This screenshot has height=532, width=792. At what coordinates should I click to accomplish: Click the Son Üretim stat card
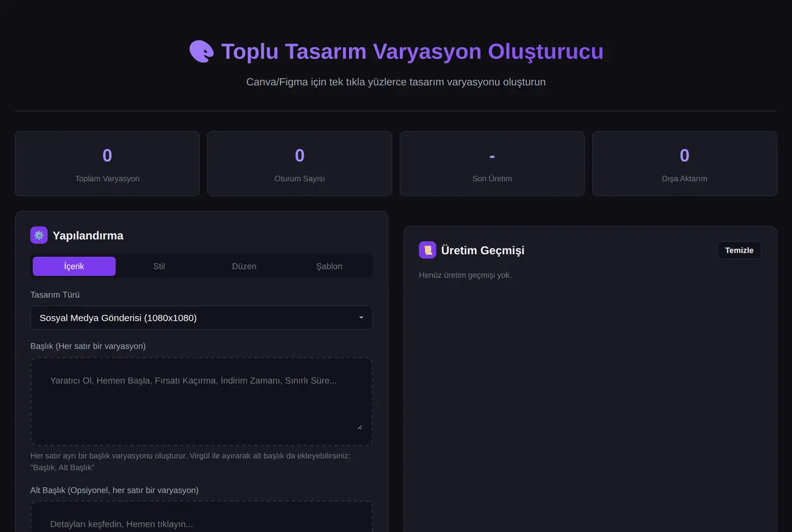point(492,164)
